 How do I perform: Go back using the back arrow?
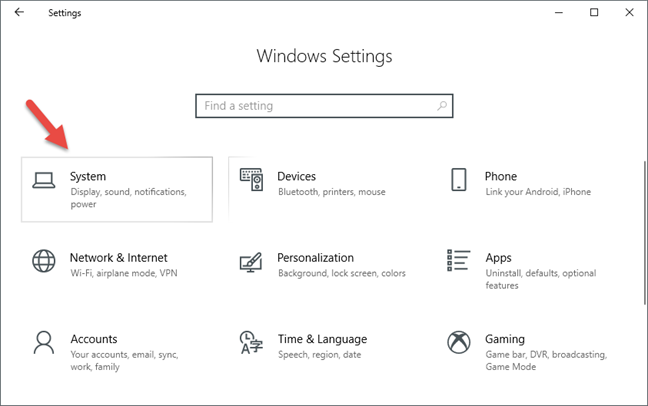tap(19, 12)
